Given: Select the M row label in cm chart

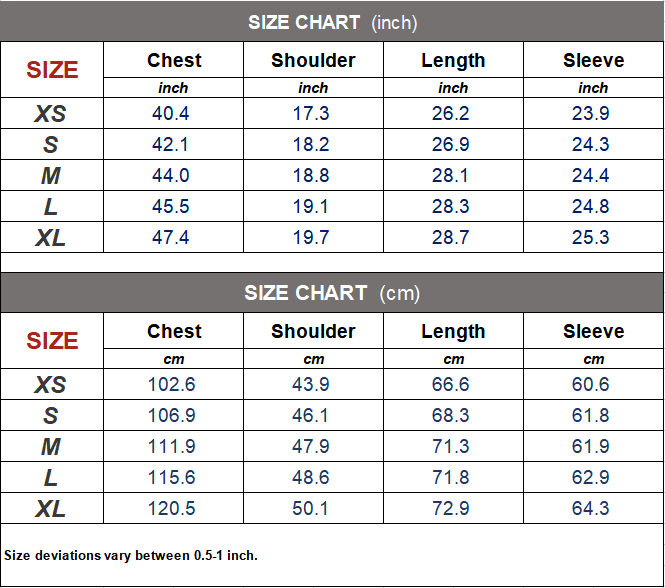Looking at the screenshot, I should (51, 447).
